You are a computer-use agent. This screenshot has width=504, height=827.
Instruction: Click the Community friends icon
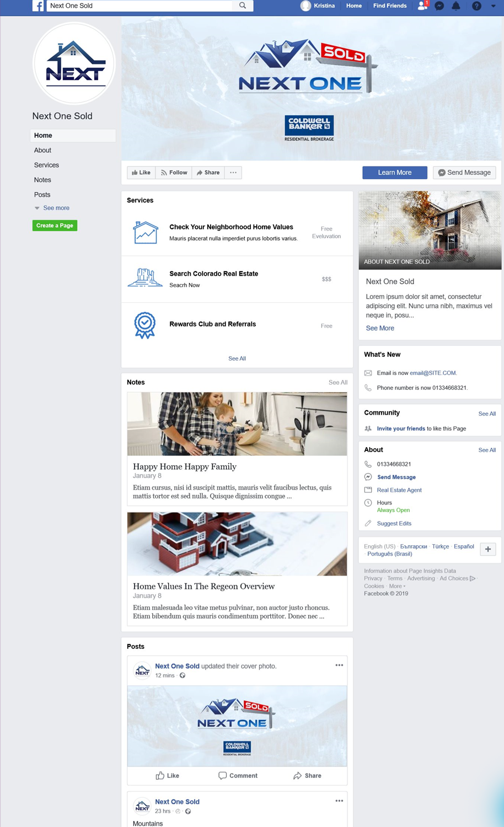pyautogui.click(x=368, y=429)
